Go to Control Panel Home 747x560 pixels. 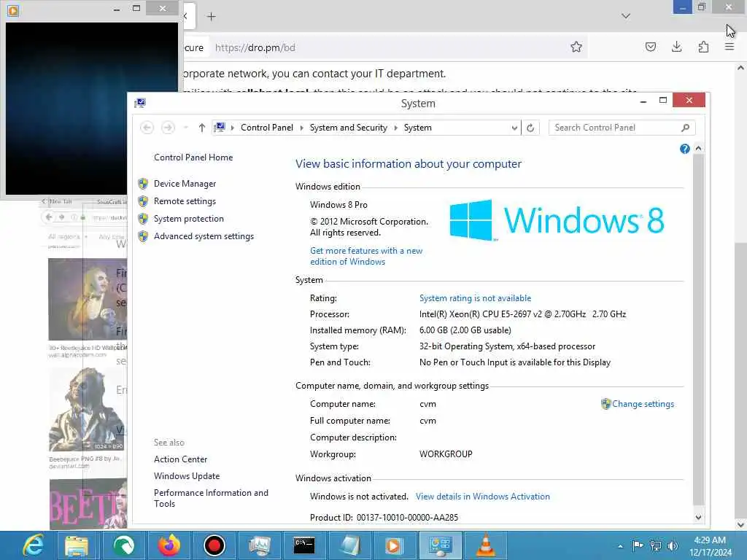193,157
